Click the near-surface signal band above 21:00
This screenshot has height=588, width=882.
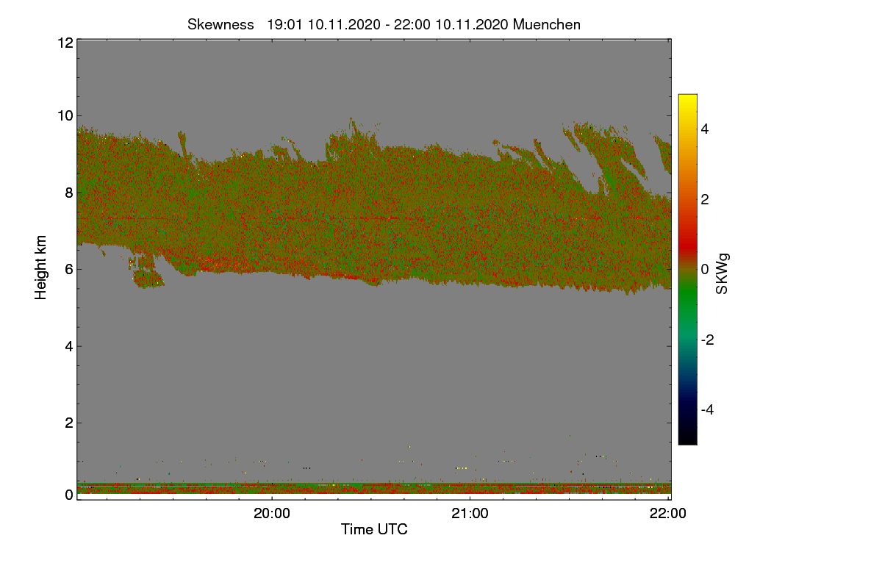pos(470,488)
